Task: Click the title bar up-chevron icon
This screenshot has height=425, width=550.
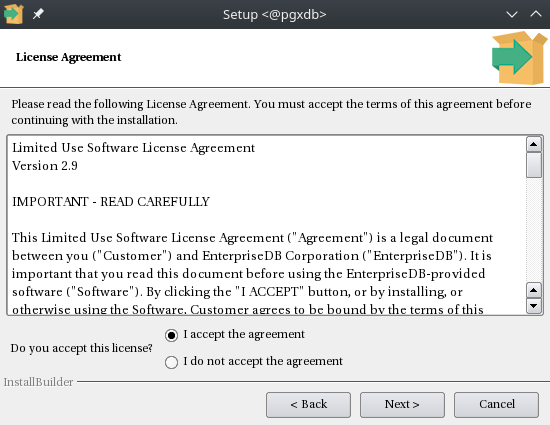Action: click(536, 14)
